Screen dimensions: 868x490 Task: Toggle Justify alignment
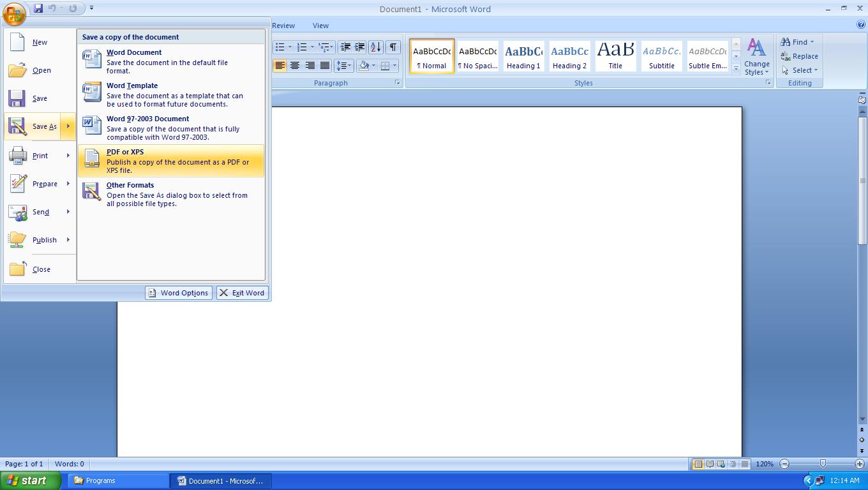point(325,65)
